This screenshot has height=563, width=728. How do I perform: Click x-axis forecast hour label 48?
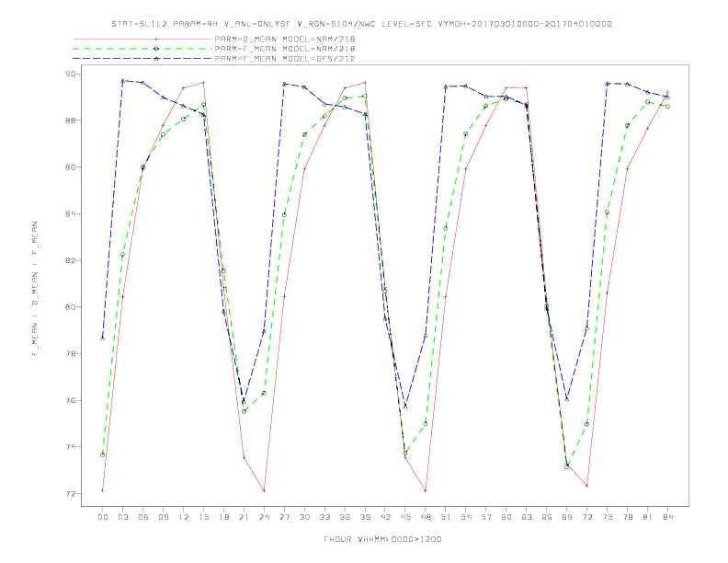pyautogui.click(x=426, y=517)
